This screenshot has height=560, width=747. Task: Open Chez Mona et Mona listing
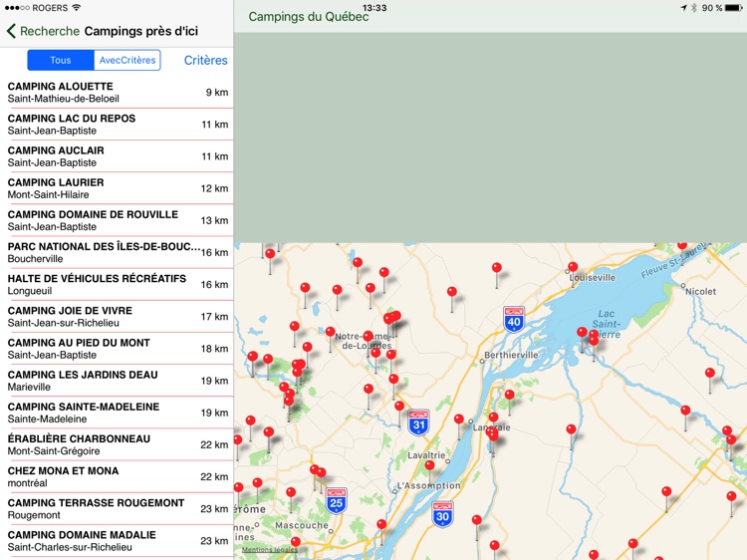[117, 476]
